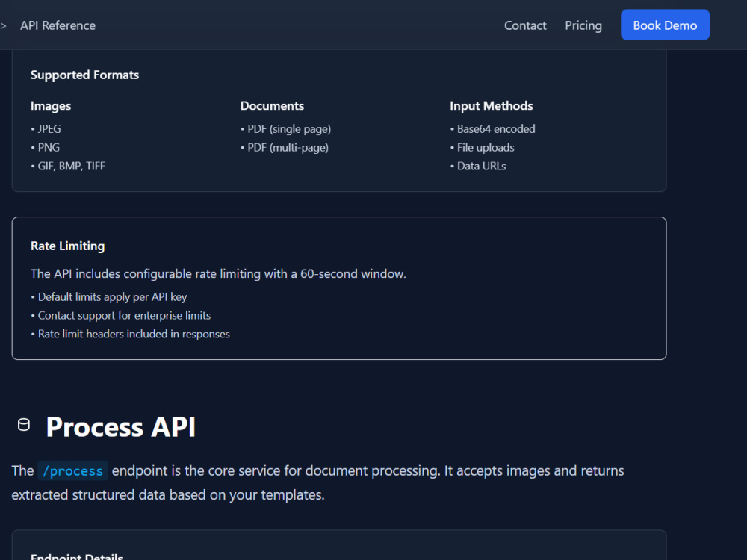747x560 pixels.
Task: Click the Rate Limiting heading
Action: (x=68, y=246)
